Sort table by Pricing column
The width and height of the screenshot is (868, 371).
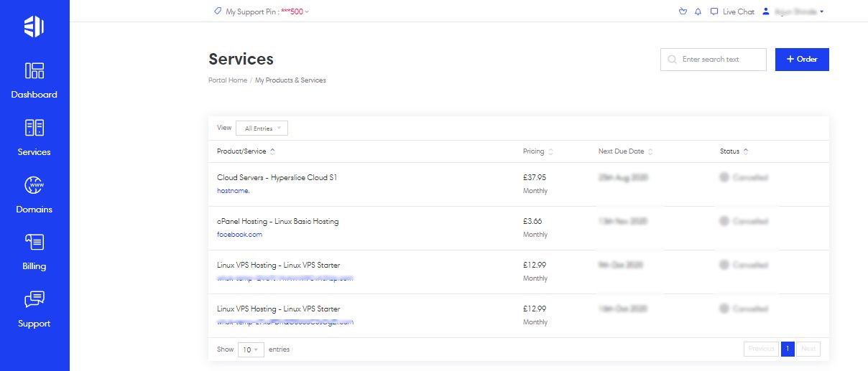click(x=537, y=151)
